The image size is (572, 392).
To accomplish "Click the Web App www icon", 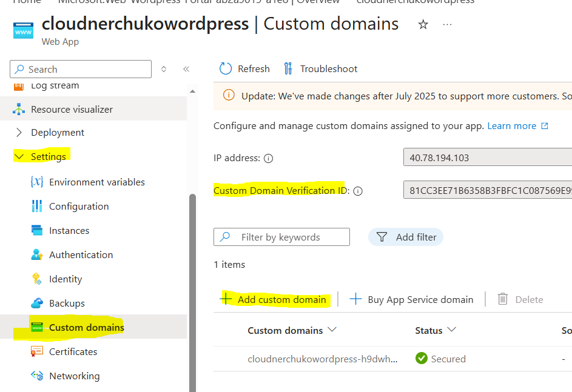I will [23, 30].
